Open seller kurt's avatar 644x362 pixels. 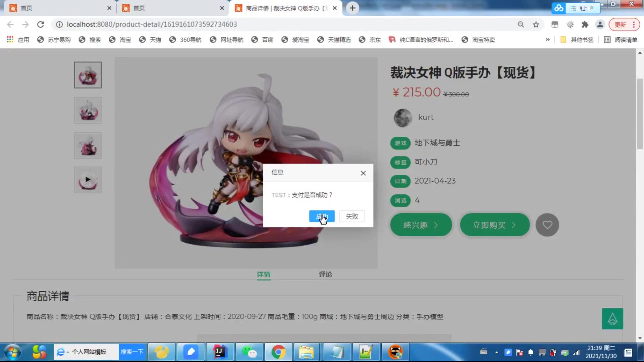tap(403, 118)
